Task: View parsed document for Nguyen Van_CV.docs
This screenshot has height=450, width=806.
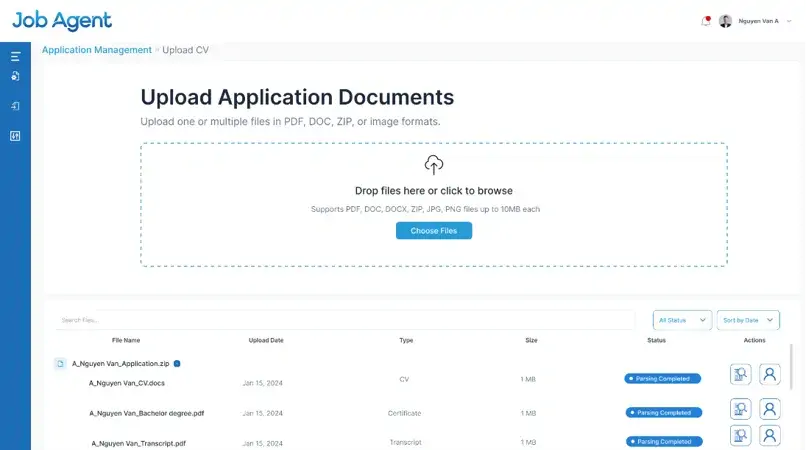Action: pos(741,374)
